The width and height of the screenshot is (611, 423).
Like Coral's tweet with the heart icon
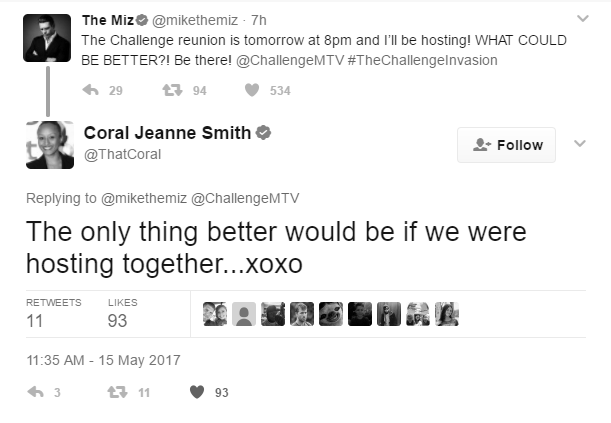click(197, 392)
